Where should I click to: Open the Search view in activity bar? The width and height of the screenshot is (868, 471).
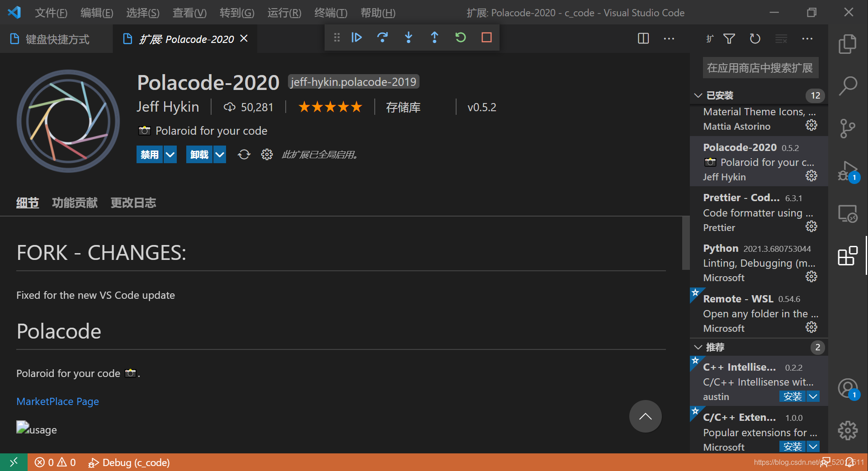click(848, 86)
